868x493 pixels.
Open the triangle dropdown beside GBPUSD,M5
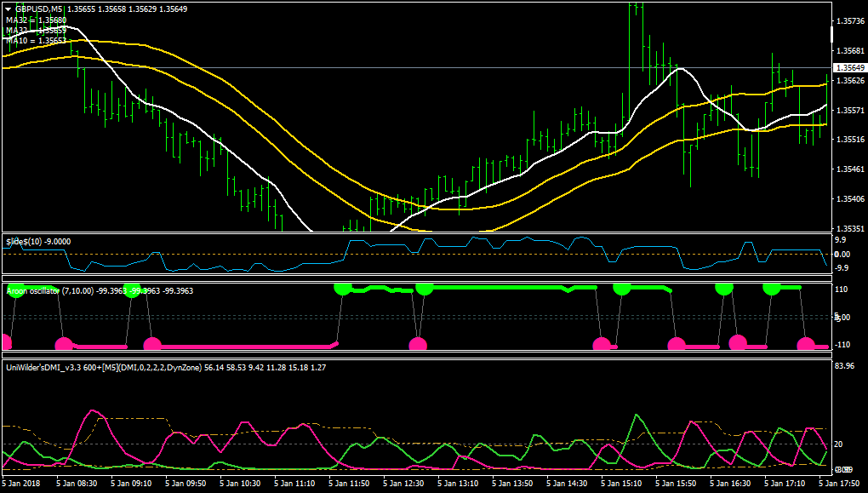click(x=9, y=9)
